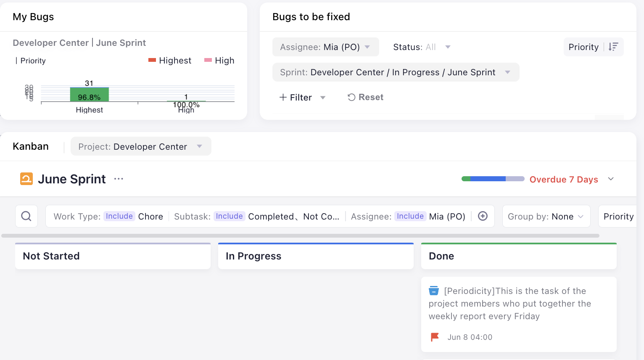The width and height of the screenshot is (644, 360).
Task: Click the Reset filters button
Action: pos(365,97)
